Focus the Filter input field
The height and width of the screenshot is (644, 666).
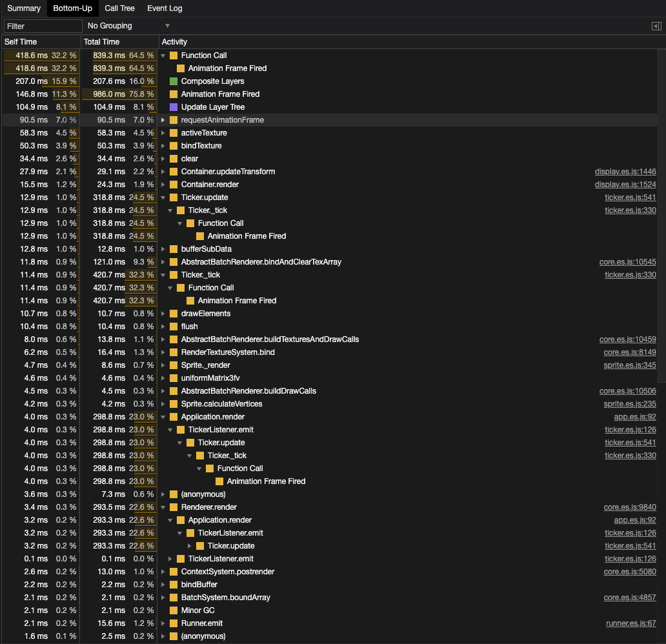[x=43, y=26]
